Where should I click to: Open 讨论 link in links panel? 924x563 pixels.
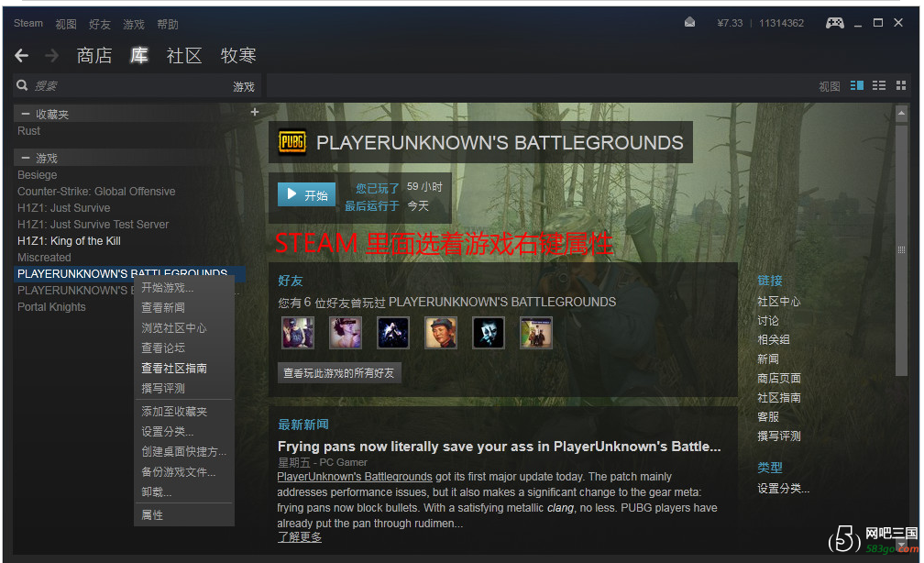coord(768,321)
